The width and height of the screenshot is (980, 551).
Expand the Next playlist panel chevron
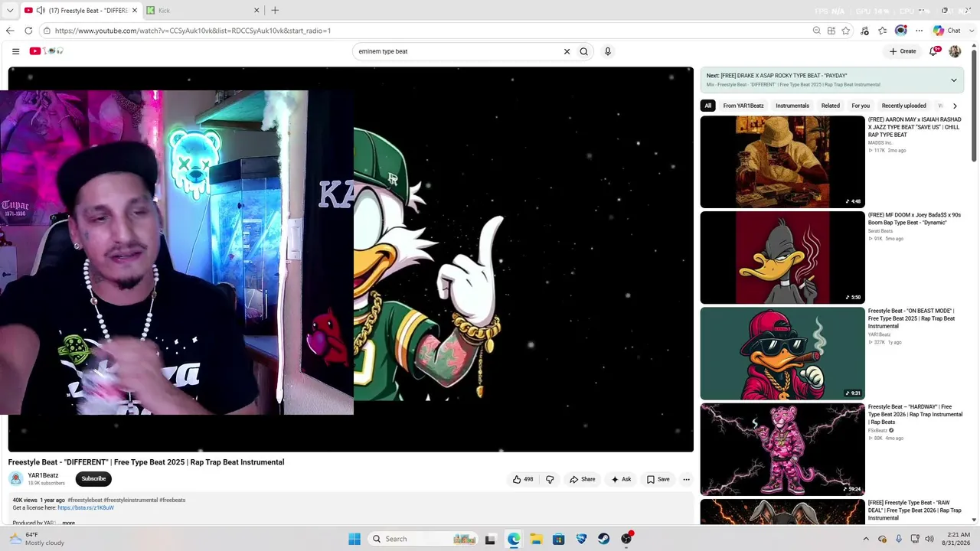click(954, 80)
